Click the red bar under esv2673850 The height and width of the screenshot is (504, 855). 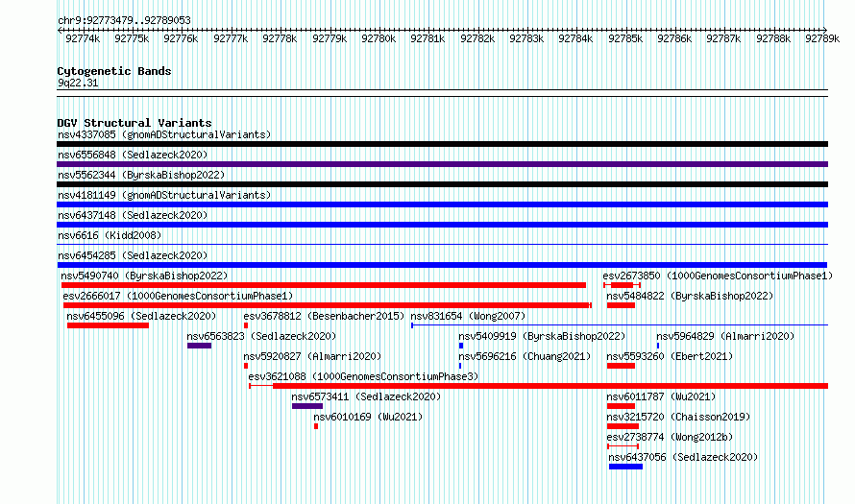point(622,285)
